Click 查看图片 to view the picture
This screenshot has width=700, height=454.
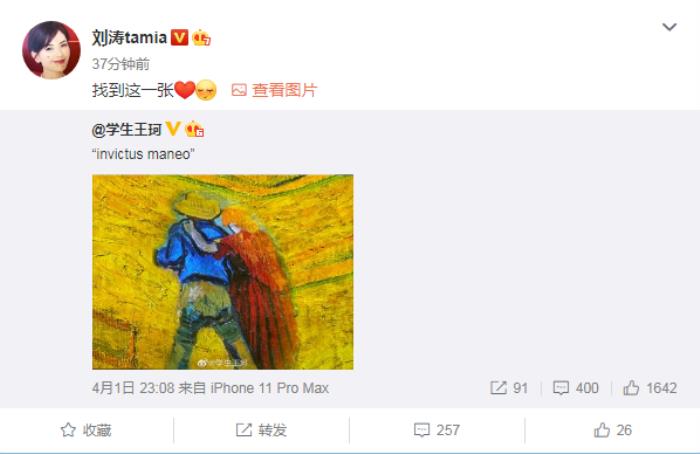(284, 90)
